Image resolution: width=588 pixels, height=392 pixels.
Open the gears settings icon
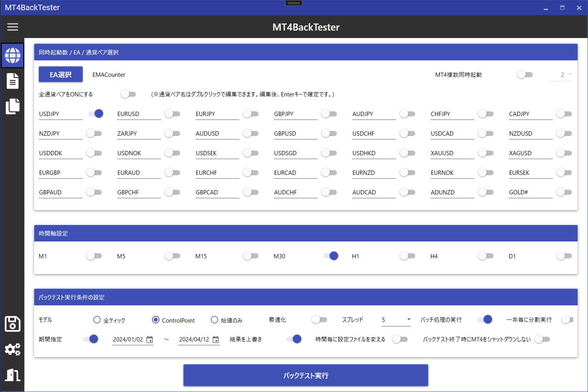coord(13,349)
